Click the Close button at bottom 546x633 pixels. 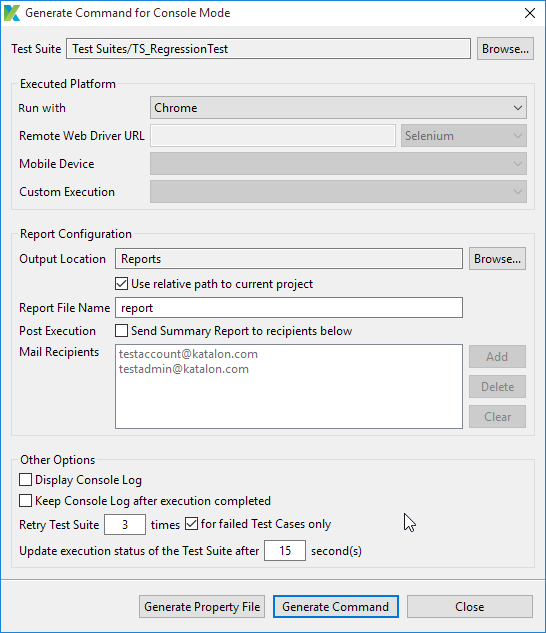point(470,607)
